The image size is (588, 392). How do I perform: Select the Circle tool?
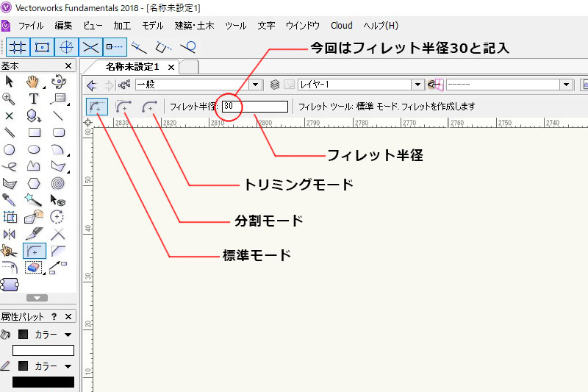(x=9, y=150)
